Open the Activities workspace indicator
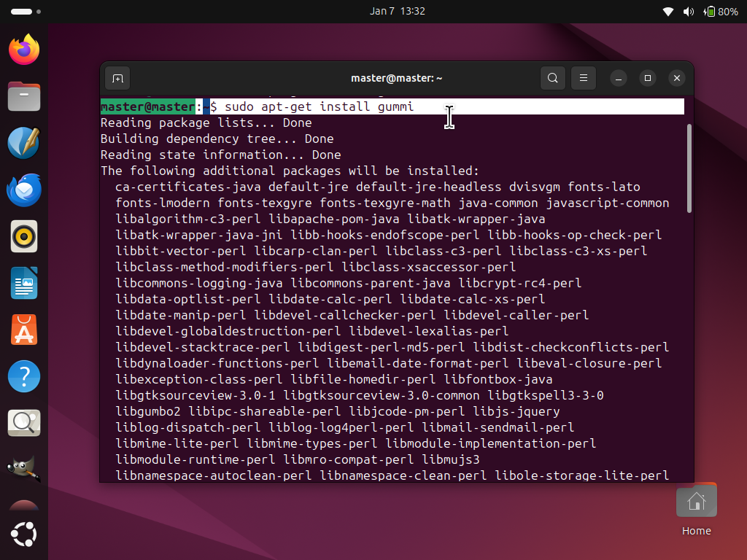747x560 pixels. [26, 12]
